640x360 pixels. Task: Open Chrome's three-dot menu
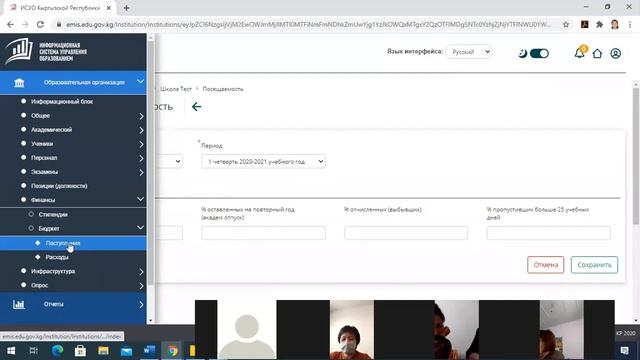tap(630, 24)
